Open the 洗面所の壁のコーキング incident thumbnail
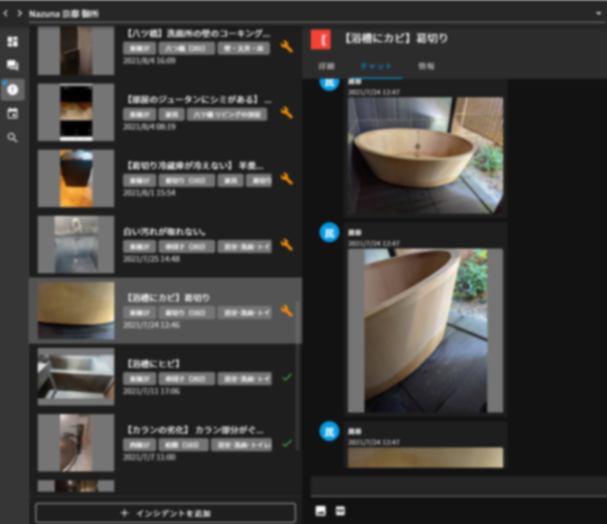607x524 pixels. point(76,50)
